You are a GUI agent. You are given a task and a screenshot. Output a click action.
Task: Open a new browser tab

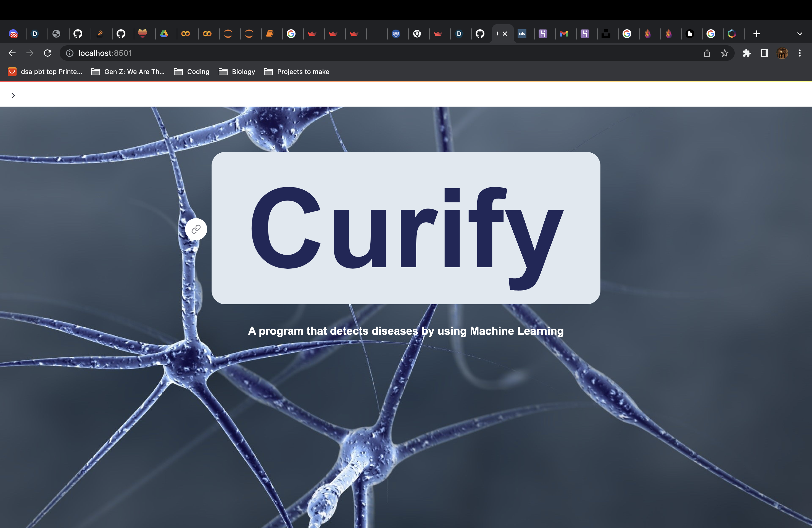pyautogui.click(x=756, y=34)
